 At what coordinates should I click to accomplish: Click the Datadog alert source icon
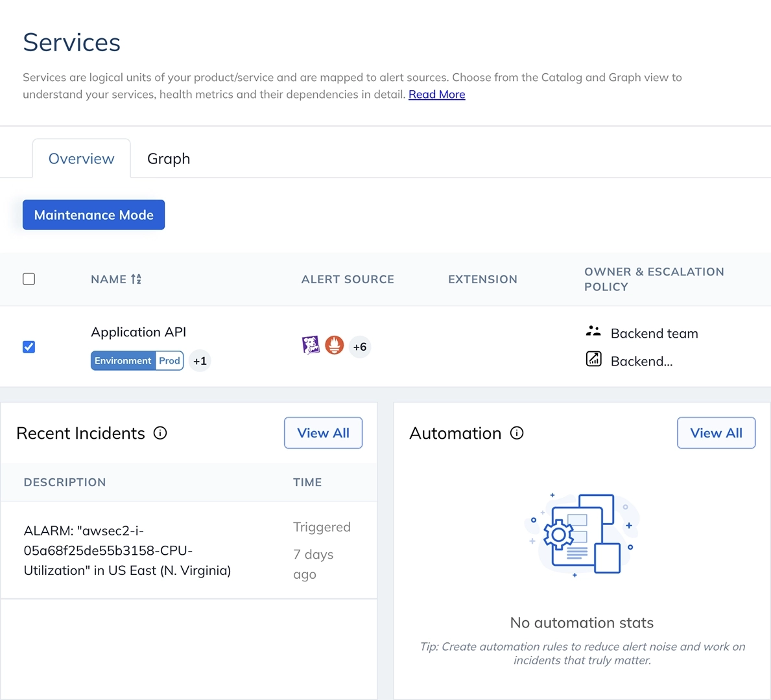click(311, 345)
